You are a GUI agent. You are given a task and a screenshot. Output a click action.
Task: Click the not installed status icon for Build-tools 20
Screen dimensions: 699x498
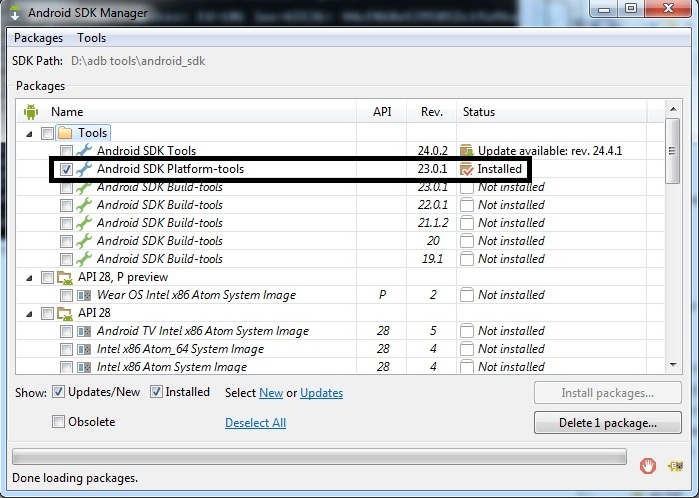pos(467,241)
